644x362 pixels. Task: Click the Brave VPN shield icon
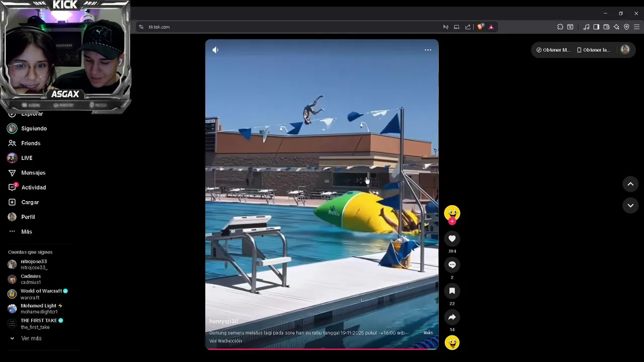point(626,27)
